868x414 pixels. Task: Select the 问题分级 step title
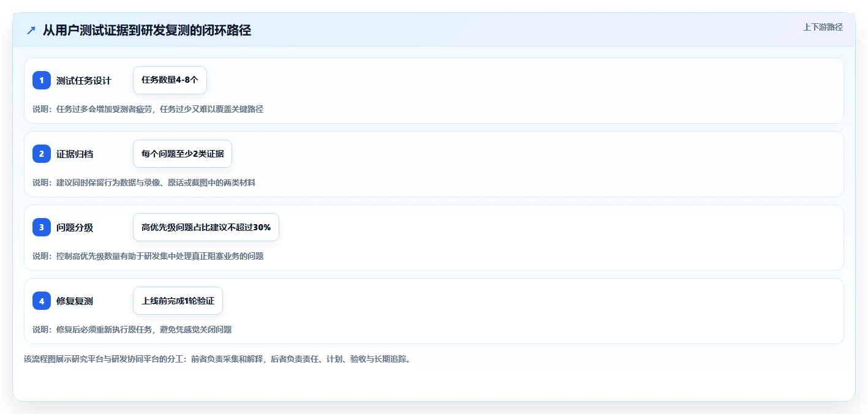coord(75,227)
